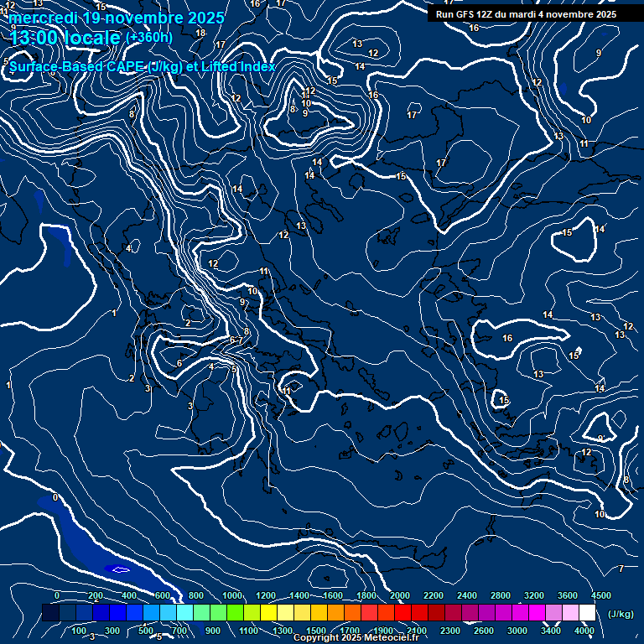Screen dimensions: 644x644
Task: Click the darkest navy swatch starting the legend
Action: pos(50,612)
